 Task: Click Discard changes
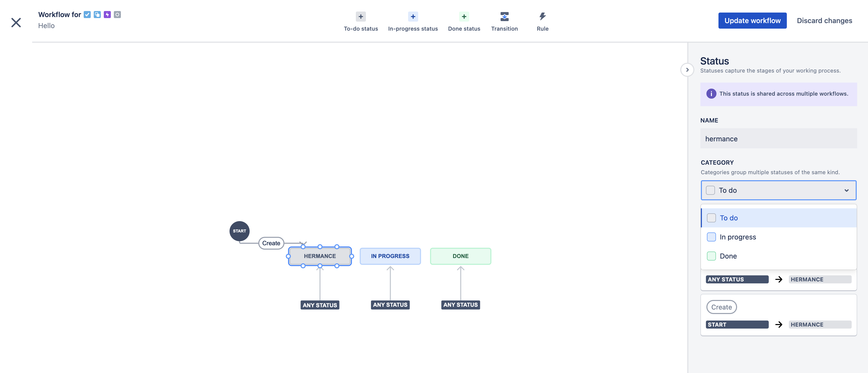[825, 21]
